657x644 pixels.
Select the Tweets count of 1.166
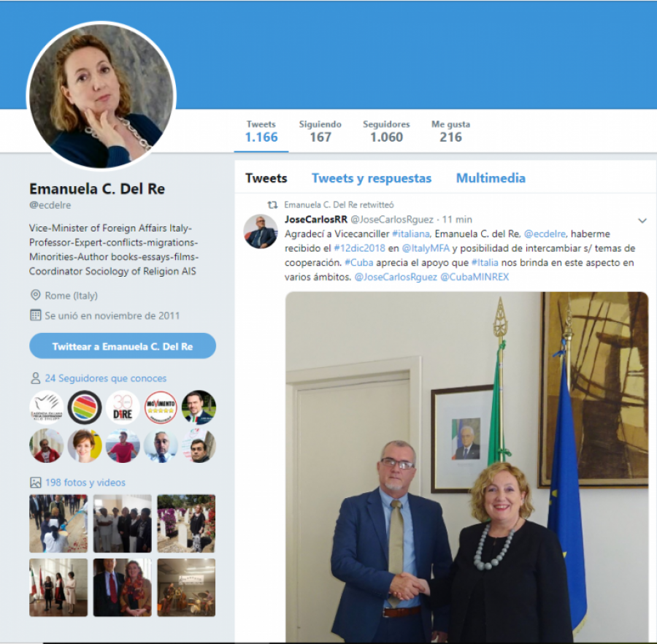261,131
